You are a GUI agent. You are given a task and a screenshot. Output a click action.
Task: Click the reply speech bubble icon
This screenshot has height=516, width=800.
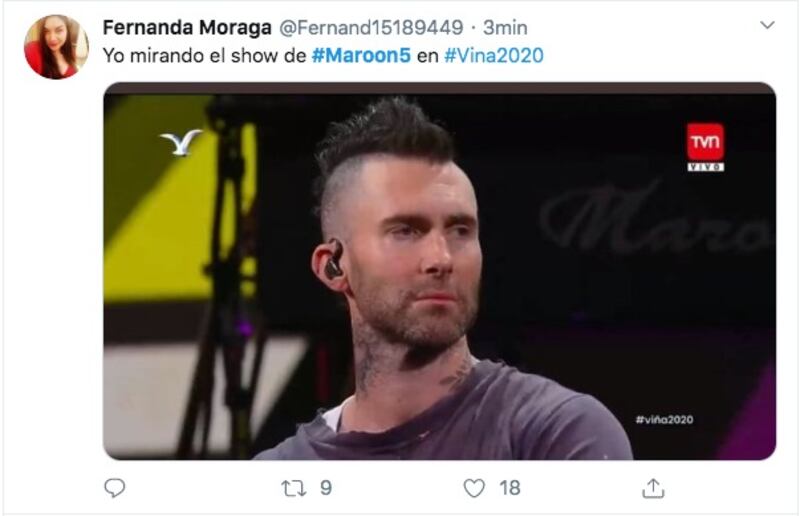pos(114,488)
